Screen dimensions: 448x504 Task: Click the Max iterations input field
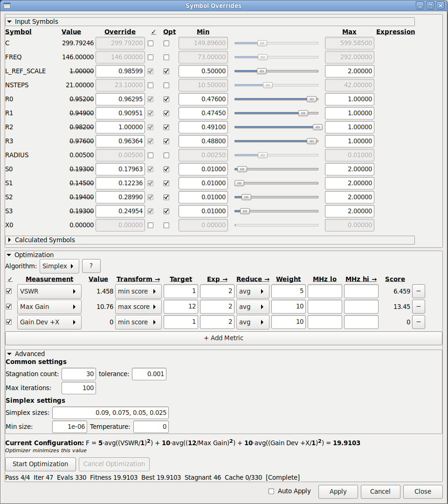point(78,388)
